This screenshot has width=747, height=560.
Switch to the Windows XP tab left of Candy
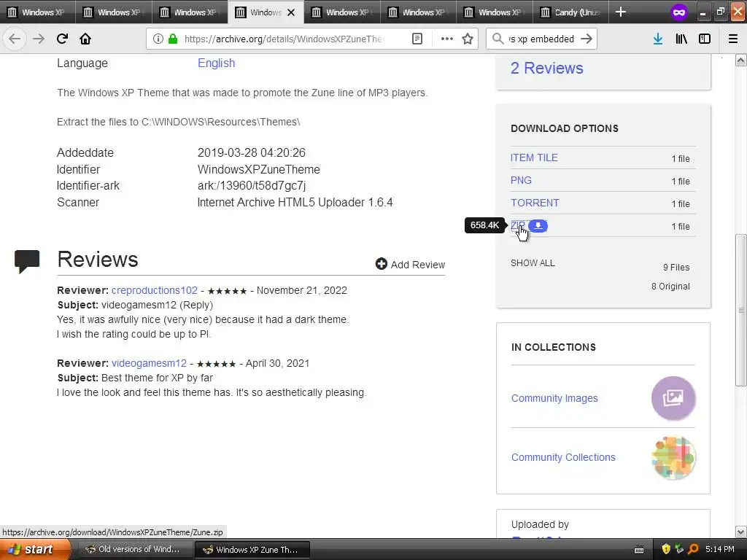click(495, 12)
